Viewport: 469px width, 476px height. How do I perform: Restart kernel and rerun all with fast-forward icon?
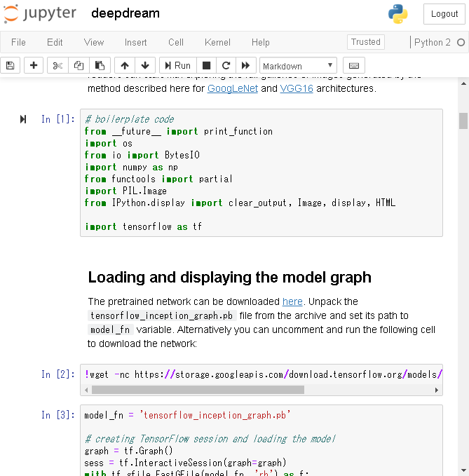click(245, 65)
